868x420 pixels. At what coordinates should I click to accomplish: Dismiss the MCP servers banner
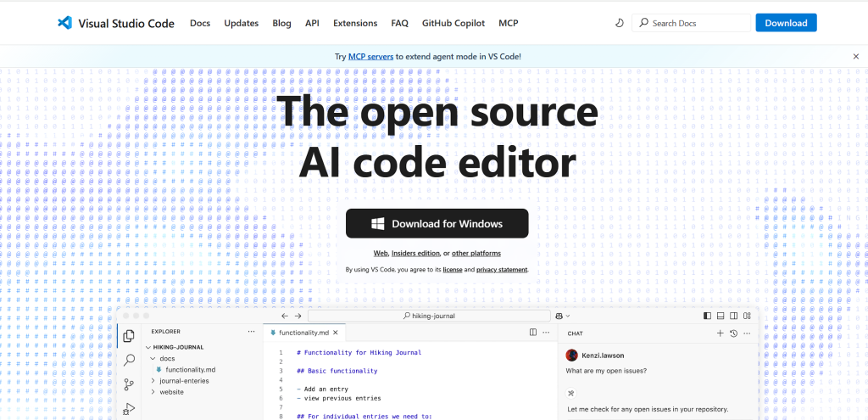(856, 56)
